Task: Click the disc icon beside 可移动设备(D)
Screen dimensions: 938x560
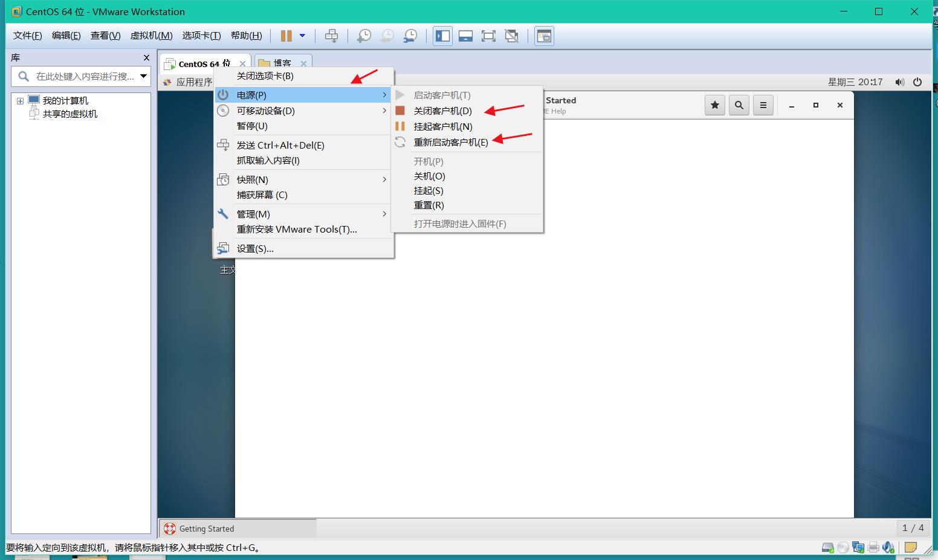Action: pyautogui.click(x=223, y=111)
